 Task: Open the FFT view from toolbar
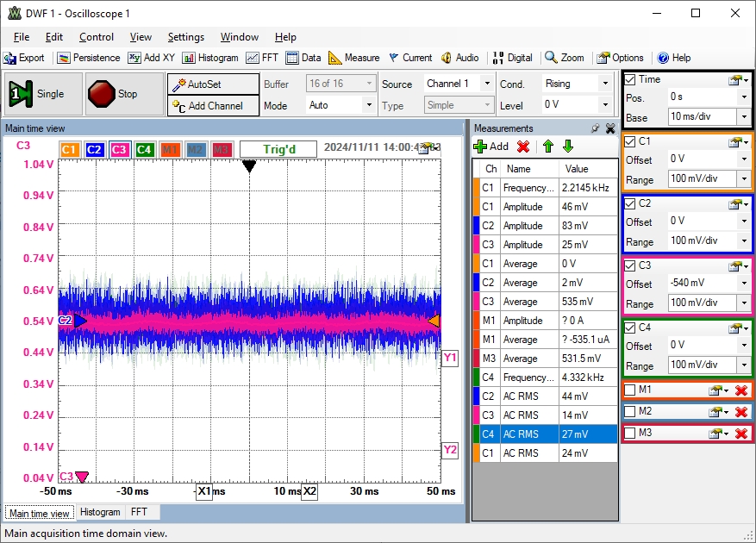pos(261,58)
